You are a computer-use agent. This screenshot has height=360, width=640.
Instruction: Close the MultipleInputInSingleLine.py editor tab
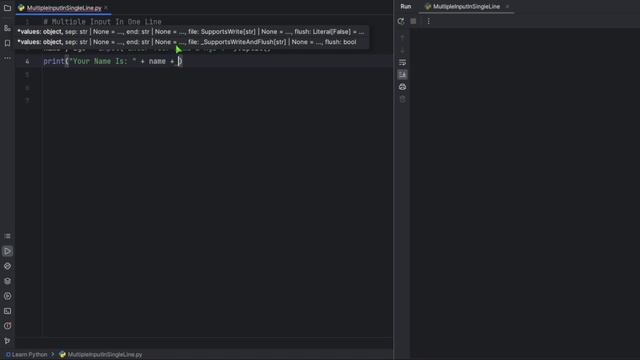(x=106, y=8)
